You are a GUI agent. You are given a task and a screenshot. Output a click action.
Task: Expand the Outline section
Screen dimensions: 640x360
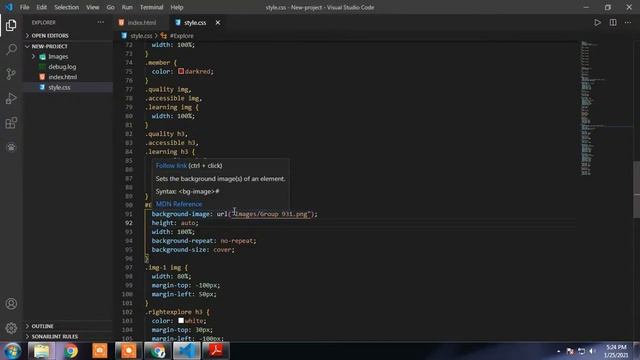pos(42,326)
